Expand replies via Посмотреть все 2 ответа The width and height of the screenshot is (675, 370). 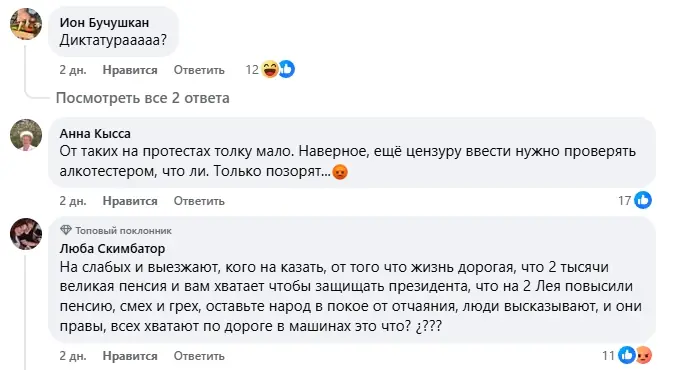tap(142, 98)
